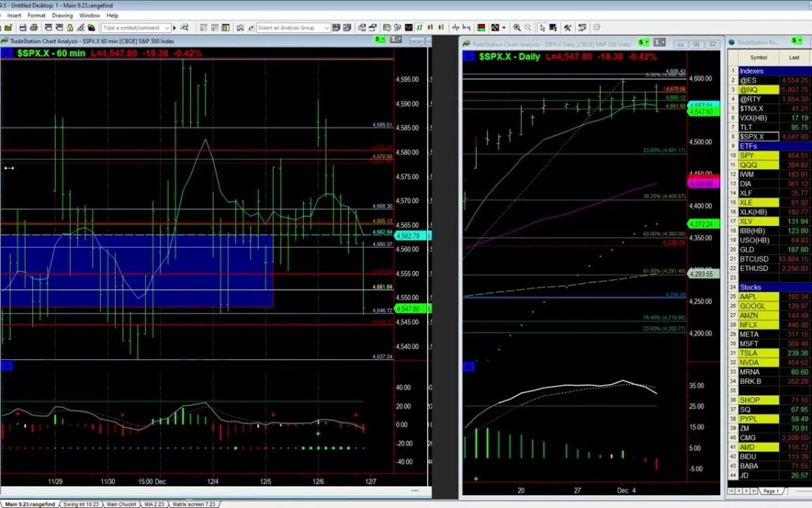Click the symbol lookup icon
The height and width of the screenshot is (508, 812).
tap(184, 28)
